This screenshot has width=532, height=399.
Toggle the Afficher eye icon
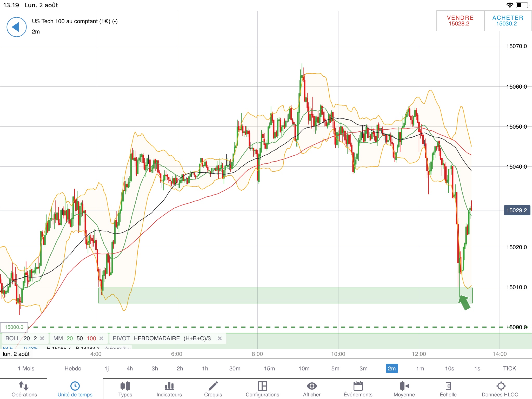[x=312, y=389]
